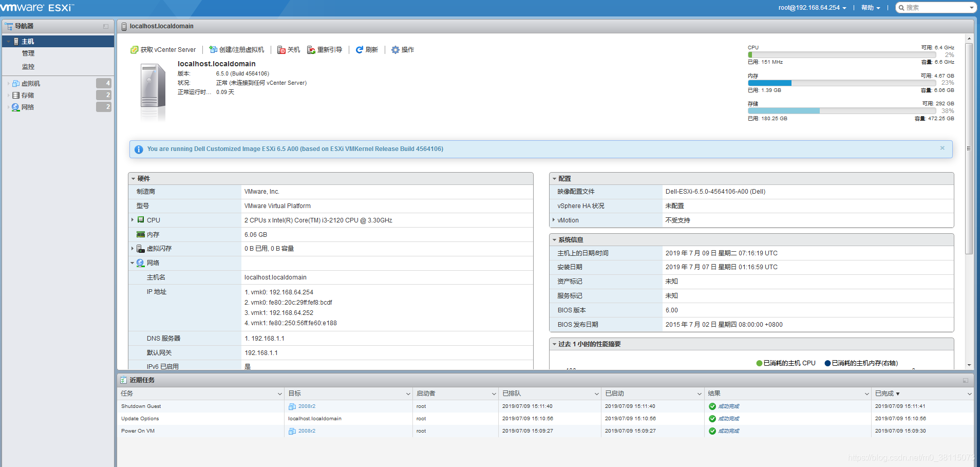The height and width of the screenshot is (467, 980).
Task: Click the main panel vertical scrollbar
Action: point(969,149)
